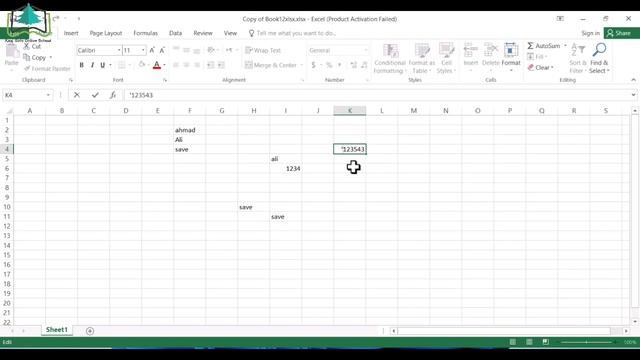Click Sign in link
This screenshot has height=360, width=640.
pyautogui.click(x=591, y=33)
